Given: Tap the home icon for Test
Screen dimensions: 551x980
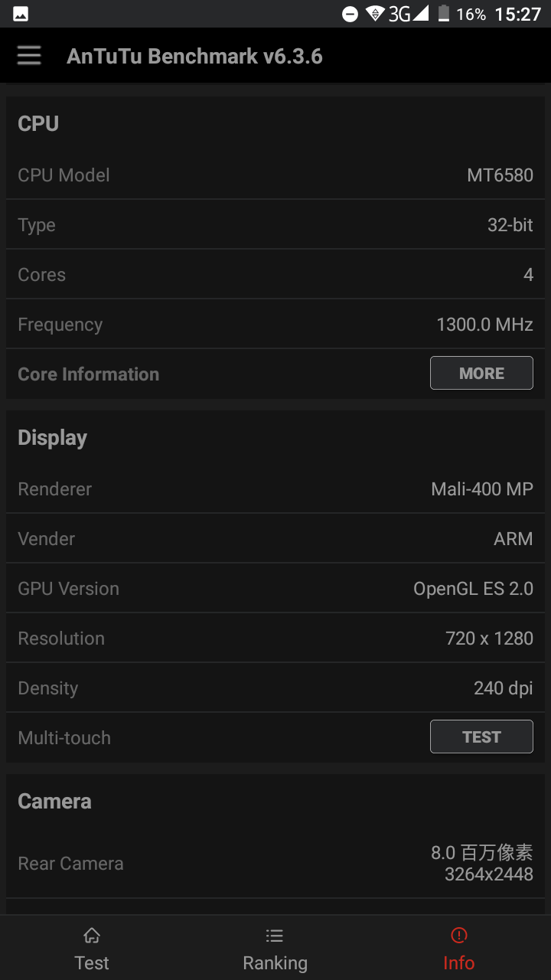Looking at the screenshot, I should coord(92,936).
